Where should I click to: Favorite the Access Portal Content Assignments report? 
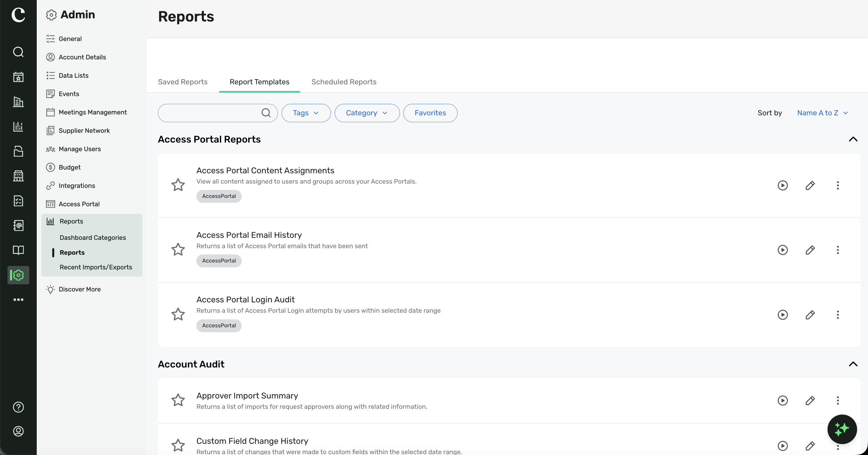coord(178,184)
